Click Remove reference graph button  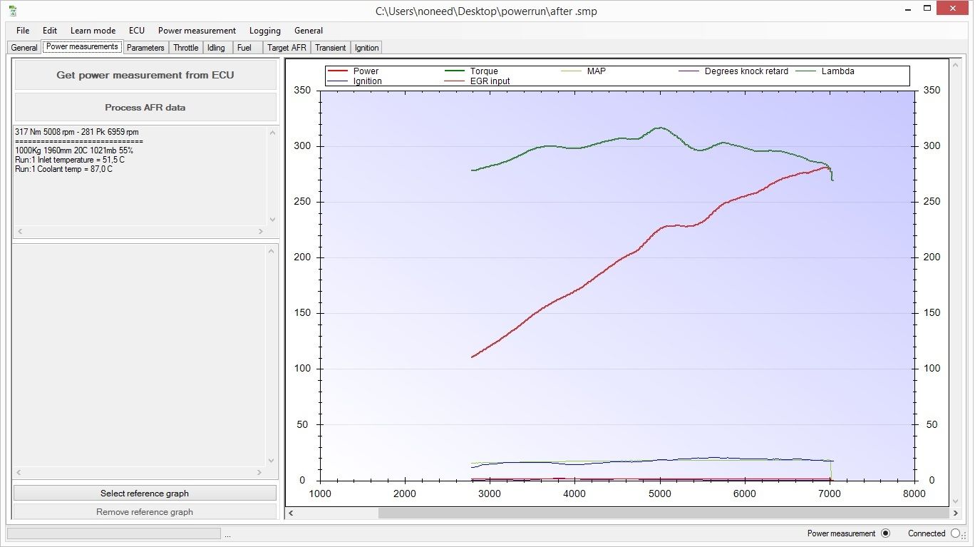[145, 512]
